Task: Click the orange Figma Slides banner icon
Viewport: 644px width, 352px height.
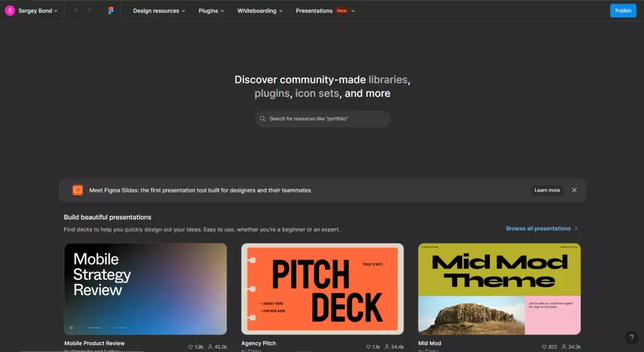Action: coord(77,190)
